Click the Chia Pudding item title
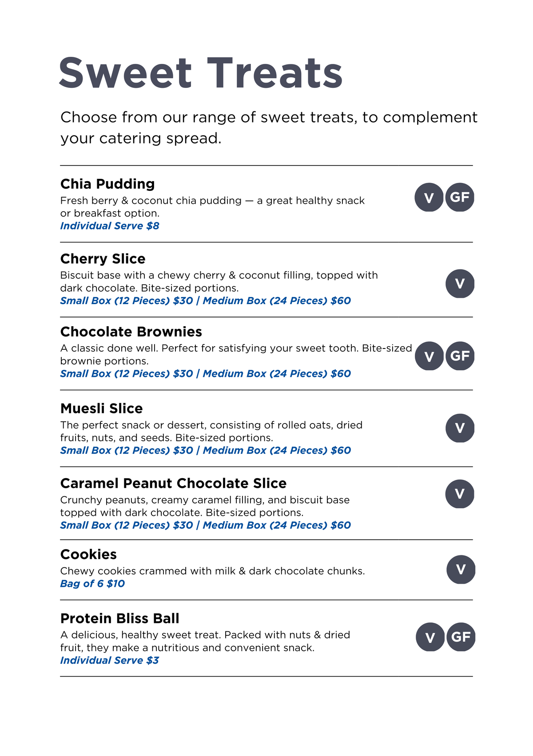 point(107,184)
